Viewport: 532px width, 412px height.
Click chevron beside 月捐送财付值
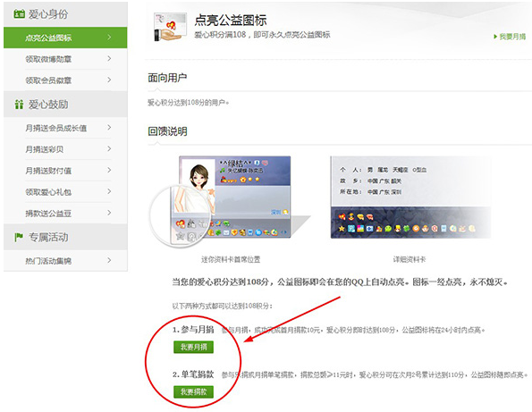click(109, 170)
